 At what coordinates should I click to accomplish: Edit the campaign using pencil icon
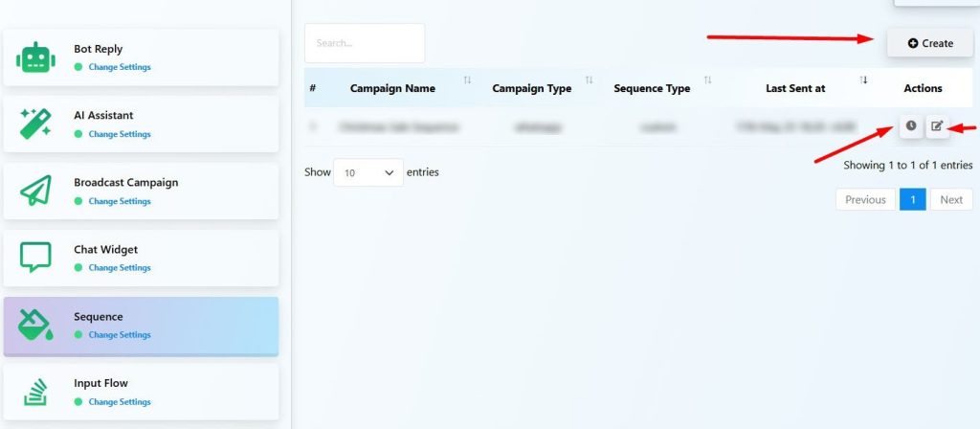937,126
